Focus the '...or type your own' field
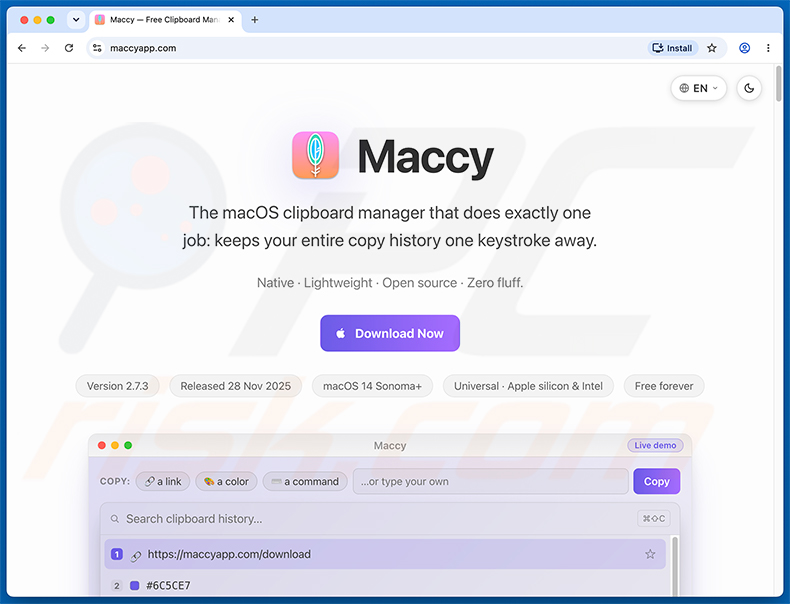This screenshot has width=790, height=604. coord(490,482)
